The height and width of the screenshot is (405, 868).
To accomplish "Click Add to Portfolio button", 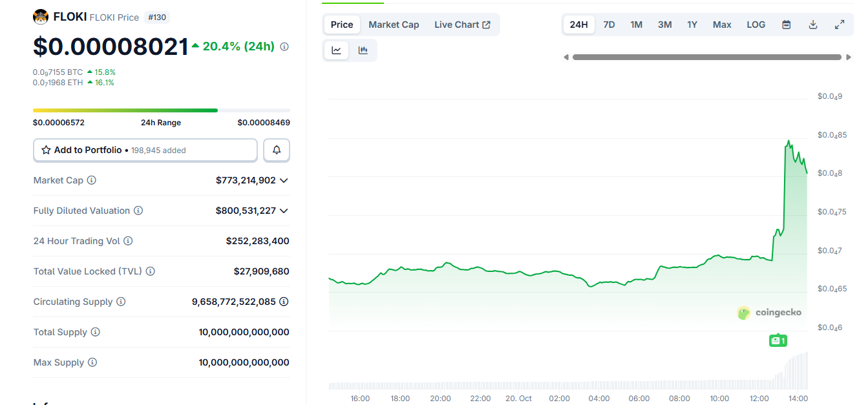I will click(x=145, y=150).
